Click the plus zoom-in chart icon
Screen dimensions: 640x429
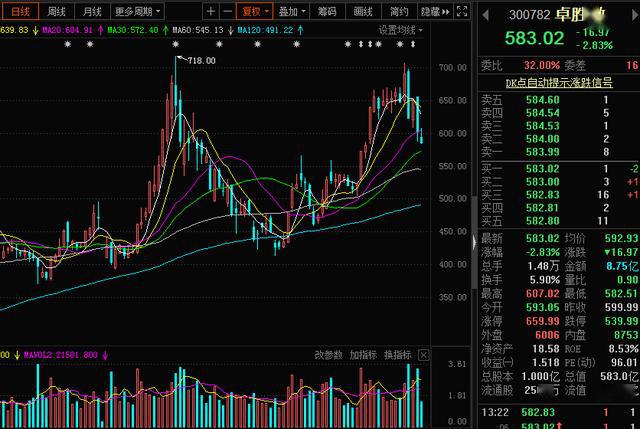click(210, 12)
